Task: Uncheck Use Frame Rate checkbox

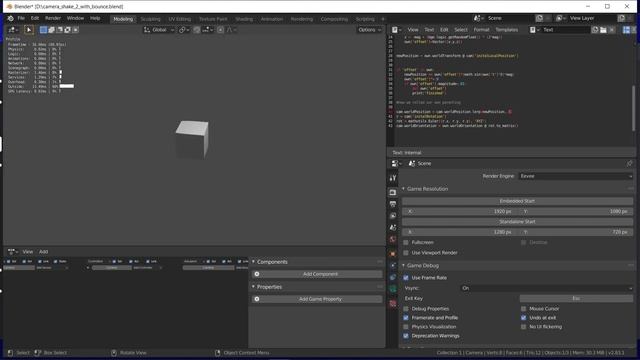Action: pyautogui.click(x=406, y=278)
